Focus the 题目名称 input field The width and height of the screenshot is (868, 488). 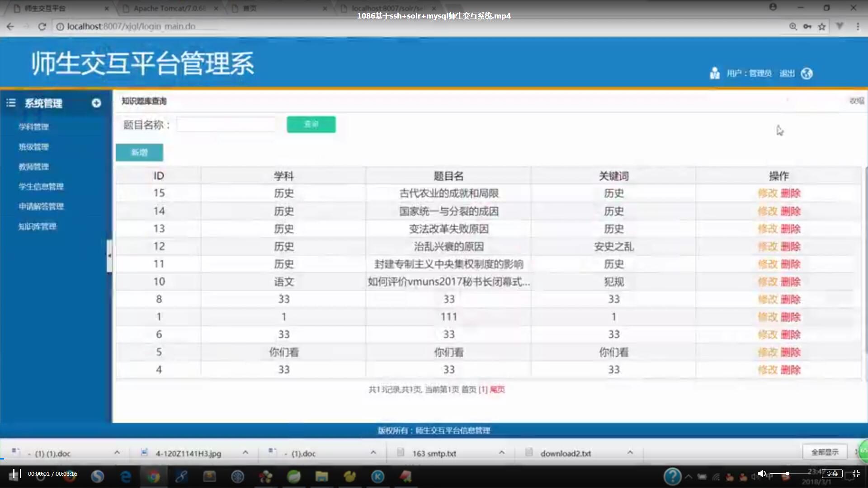click(226, 124)
